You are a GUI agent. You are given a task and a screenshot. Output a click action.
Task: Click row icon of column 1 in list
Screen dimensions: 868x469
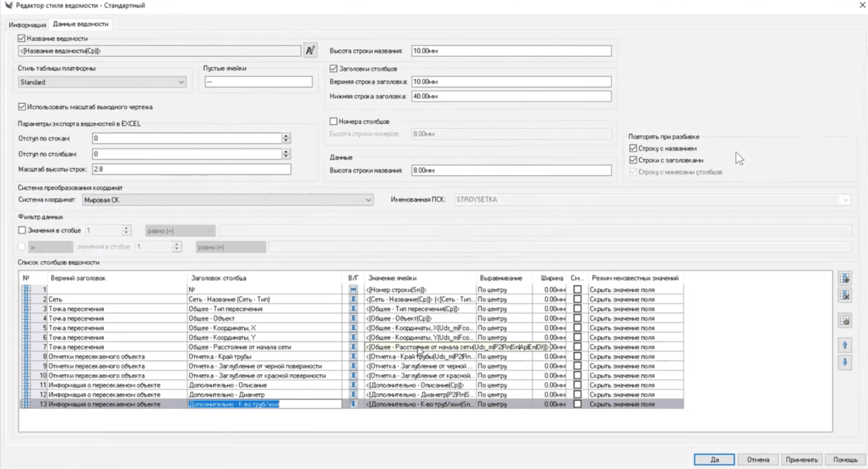click(x=26, y=290)
